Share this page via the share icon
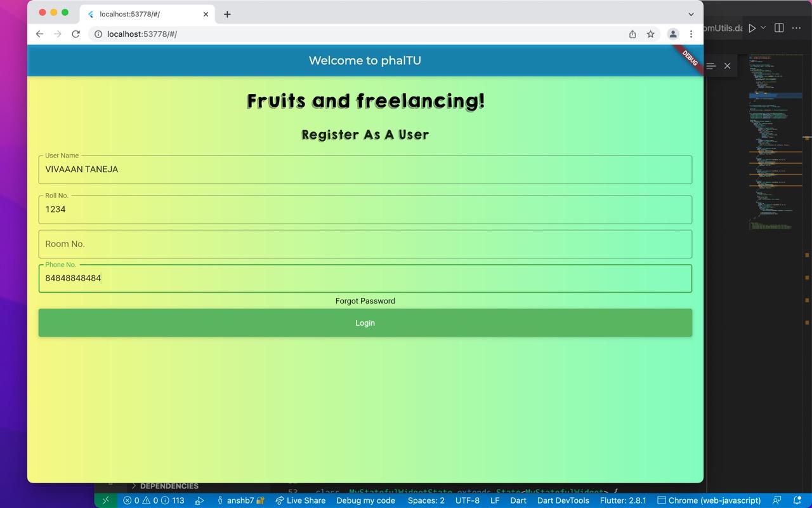 [632, 34]
